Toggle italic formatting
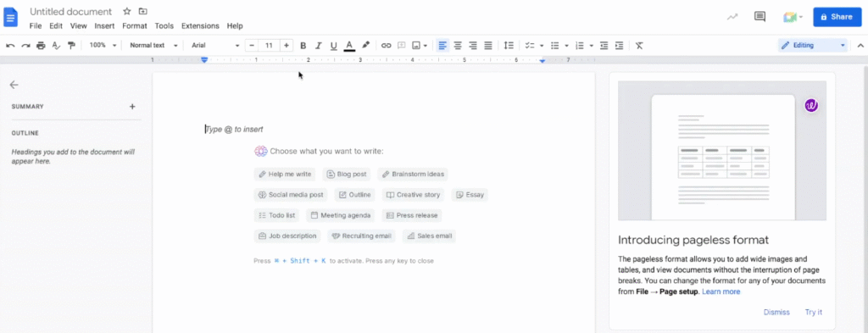Image resolution: width=868 pixels, height=333 pixels. click(319, 46)
